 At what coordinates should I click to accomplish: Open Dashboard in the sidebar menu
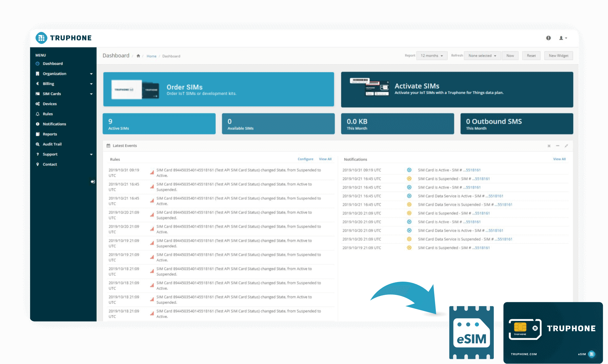tap(53, 64)
